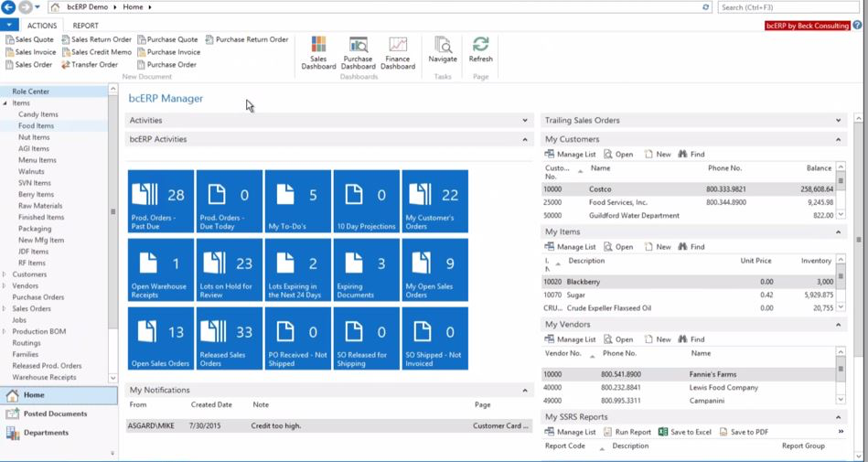This screenshot has height=462, width=868.
Task: Open Prod. Orders - Past Due tile
Action: 161,201
